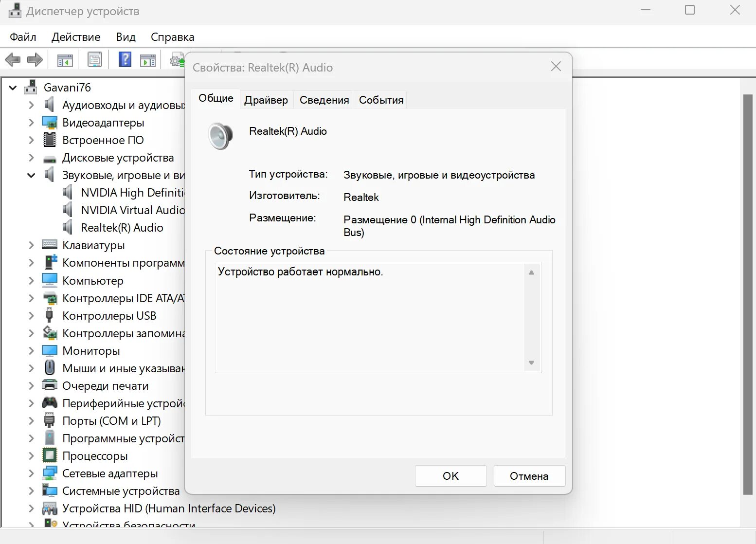Collapse the Звуковые, игровые devices category

pyautogui.click(x=31, y=175)
